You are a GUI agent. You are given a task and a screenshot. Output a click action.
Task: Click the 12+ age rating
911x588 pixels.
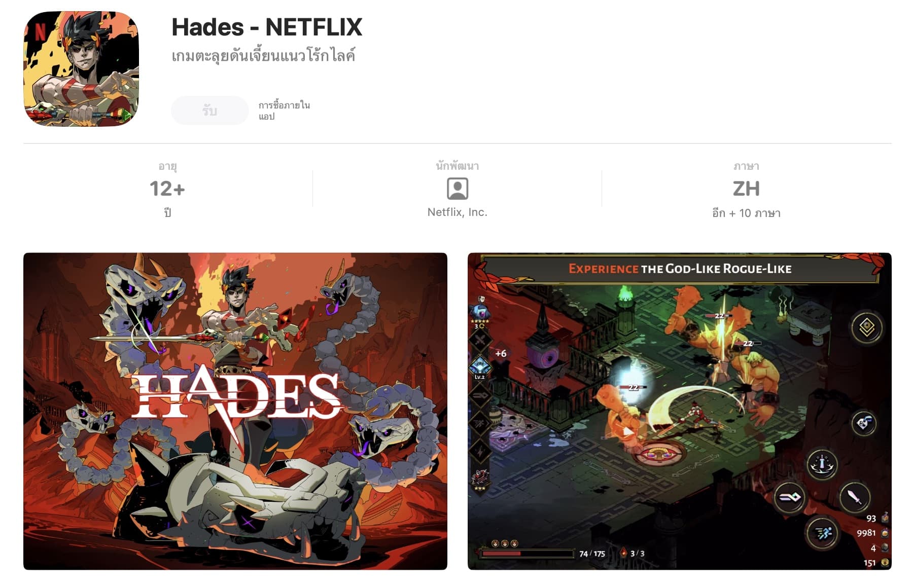pyautogui.click(x=167, y=189)
